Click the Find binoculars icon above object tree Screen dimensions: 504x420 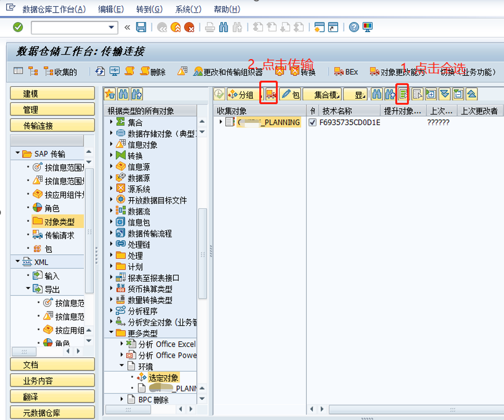pyautogui.click(x=123, y=94)
